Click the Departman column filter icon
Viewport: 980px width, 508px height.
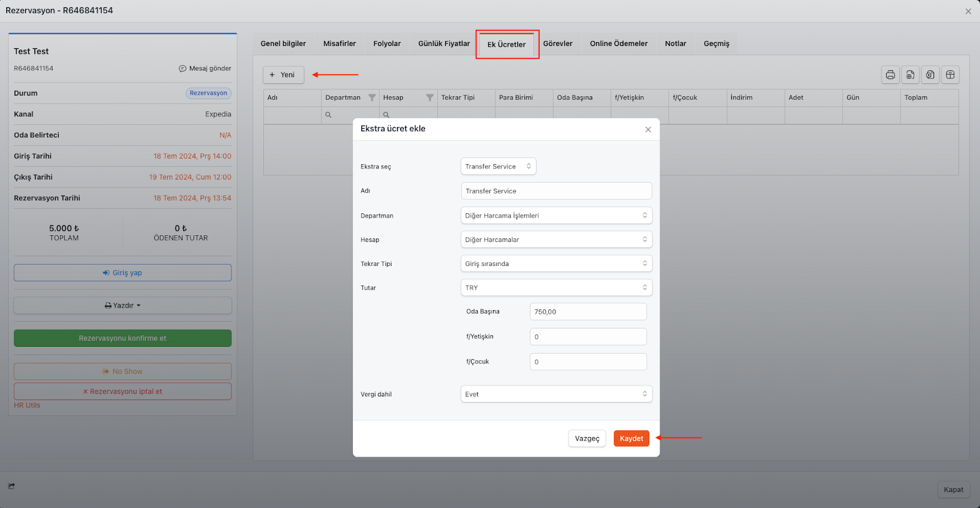(x=372, y=98)
